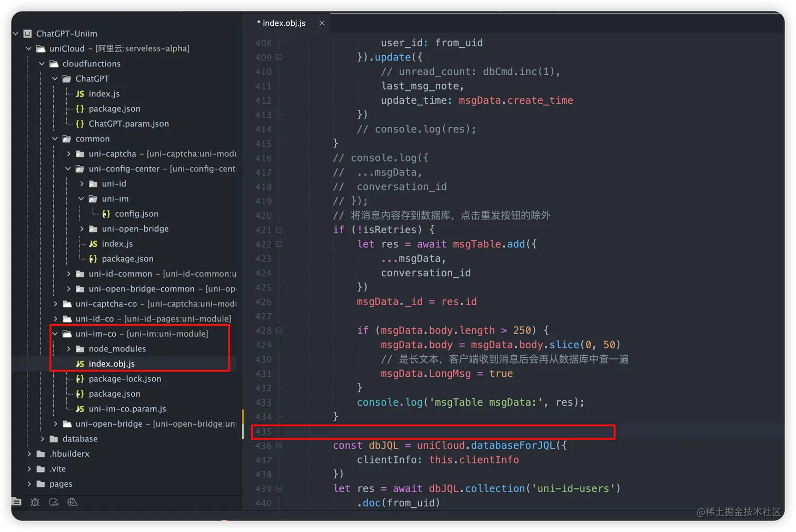Click the braces icon next to ChatGPT.param.json
Viewport: 796px width, 532px height.
[79, 124]
